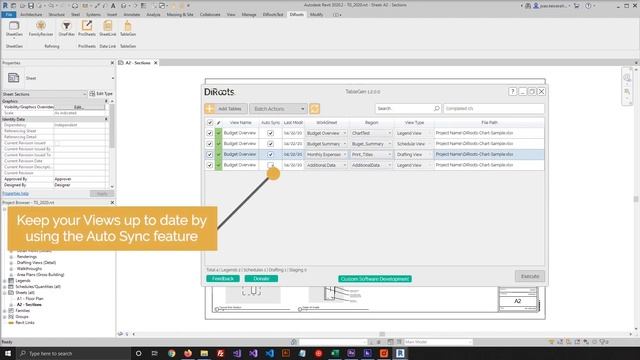Open the ChartTest region dropdown
Screen dimensions: 640x360
(371, 133)
